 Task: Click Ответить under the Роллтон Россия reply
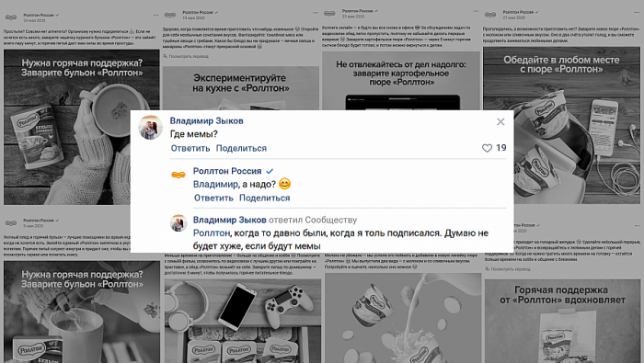point(213,198)
